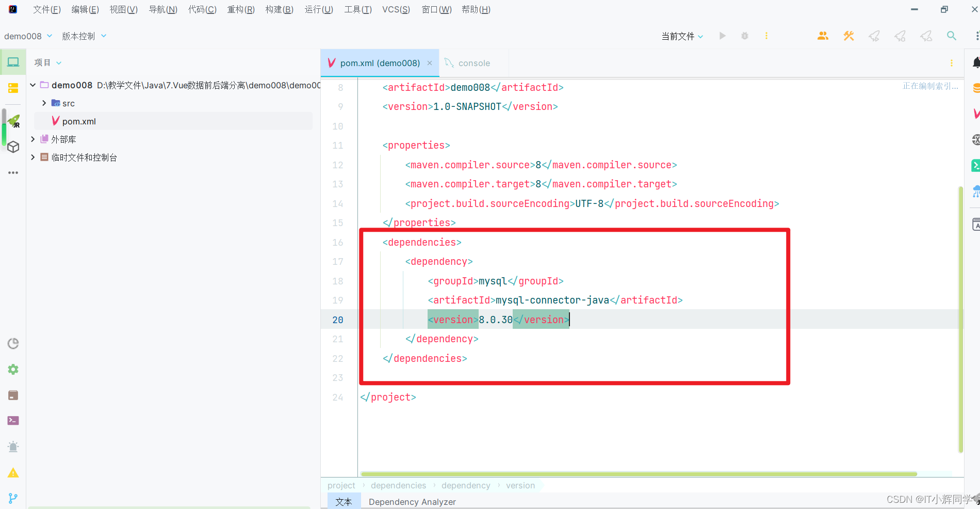
Task: Open the 编辑(E) menu
Action: pos(85,10)
